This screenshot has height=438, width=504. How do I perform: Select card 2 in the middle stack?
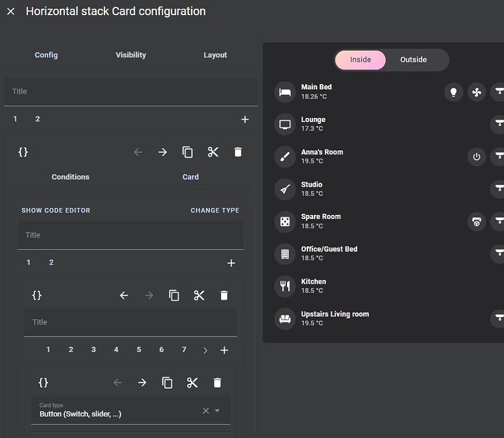pyautogui.click(x=51, y=263)
